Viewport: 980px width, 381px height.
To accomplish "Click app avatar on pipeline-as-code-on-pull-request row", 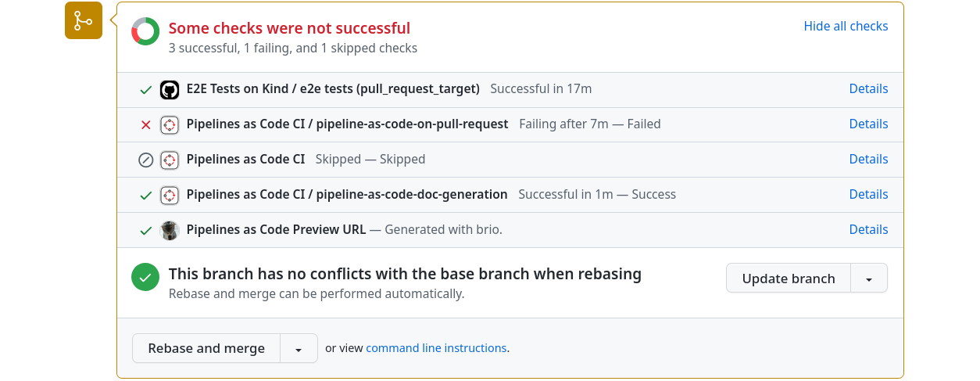I will [x=170, y=124].
